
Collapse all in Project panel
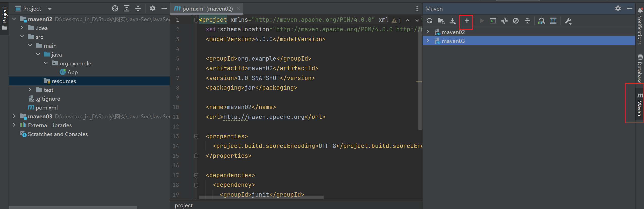[138, 8]
